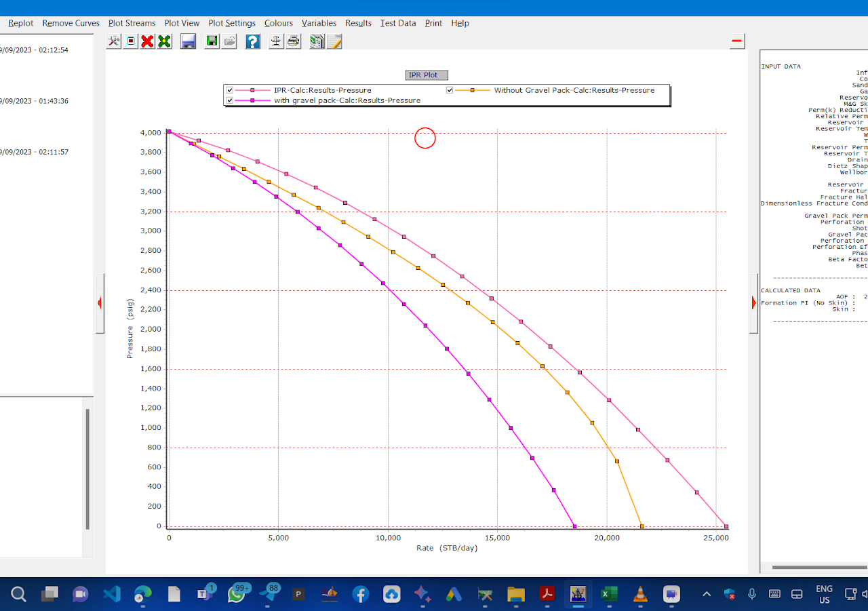Open WhatsApp from the taskbar

(x=237, y=595)
